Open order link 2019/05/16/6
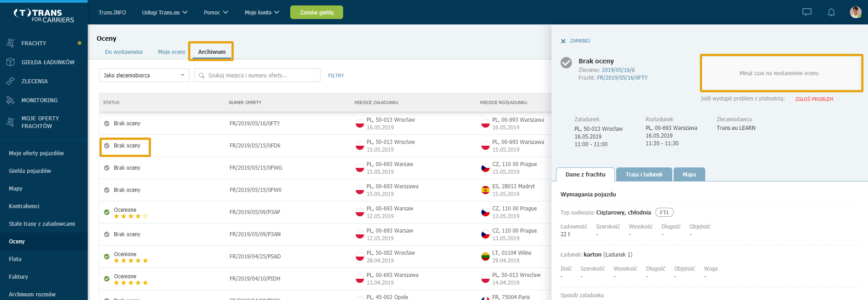 (x=618, y=70)
